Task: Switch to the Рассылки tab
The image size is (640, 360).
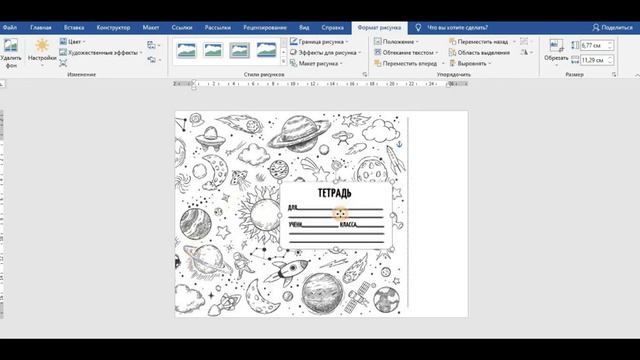Action: coord(218,28)
